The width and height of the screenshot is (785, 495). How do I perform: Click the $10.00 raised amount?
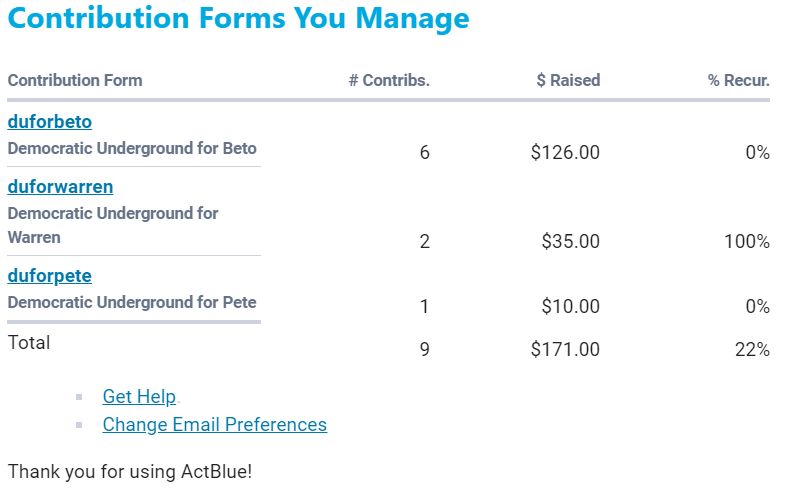pos(570,307)
